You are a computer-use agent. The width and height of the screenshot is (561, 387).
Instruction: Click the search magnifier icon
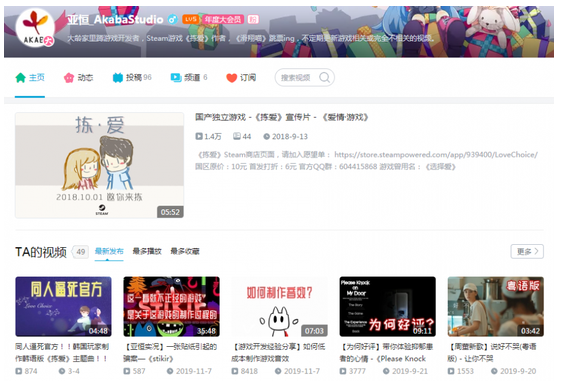[325, 77]
